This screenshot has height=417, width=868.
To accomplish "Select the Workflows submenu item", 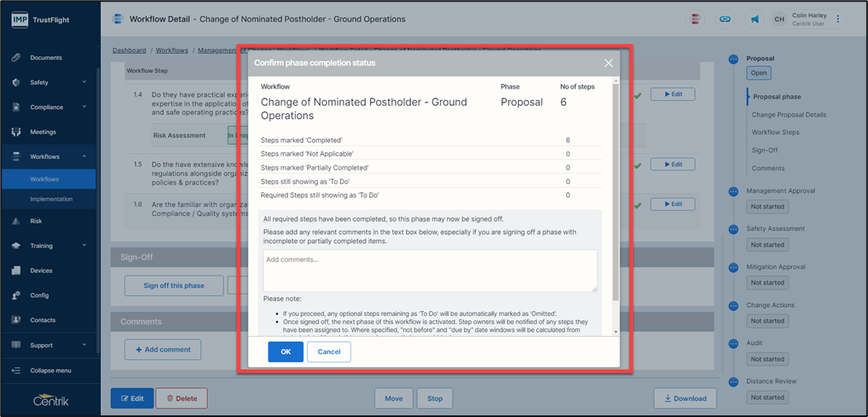I will click(45, 179).
